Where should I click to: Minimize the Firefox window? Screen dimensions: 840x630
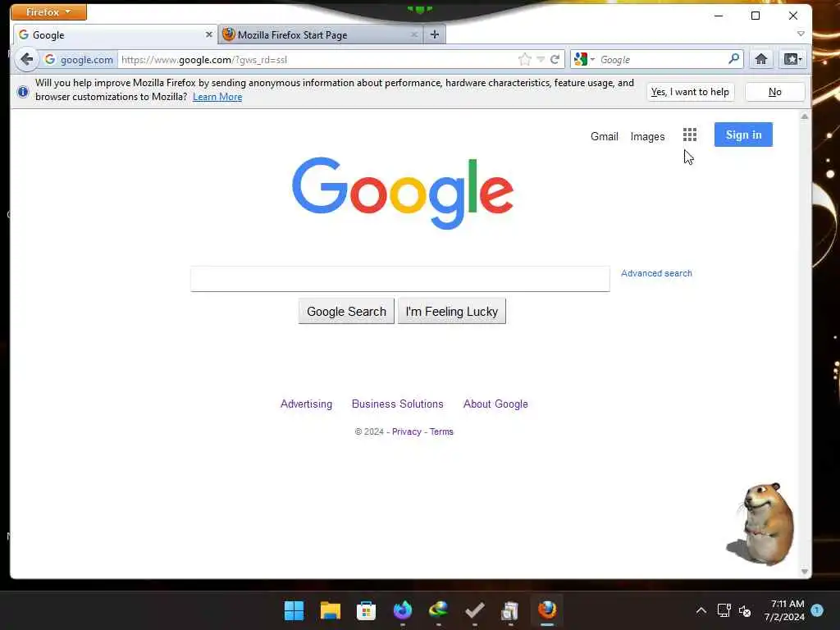(x=719, y=16)
